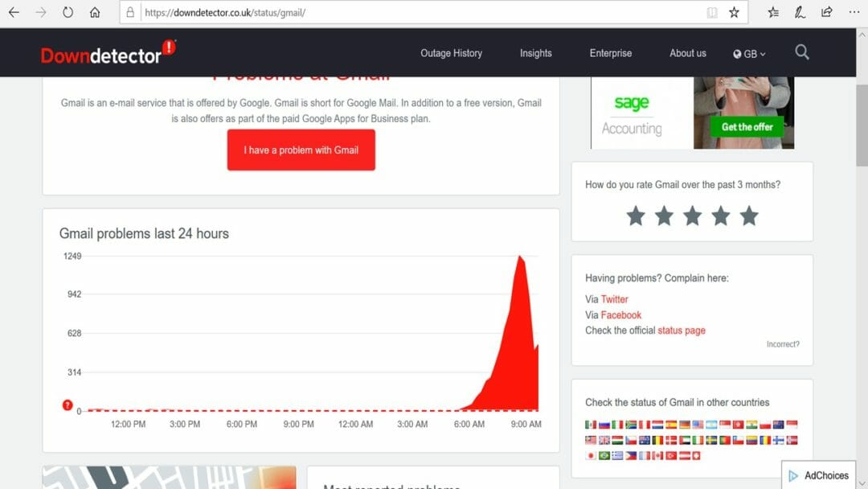The width and height of the screenshot is (868, 489).
Task: Open the Downdetector site search
Action: tap(801, 52)
